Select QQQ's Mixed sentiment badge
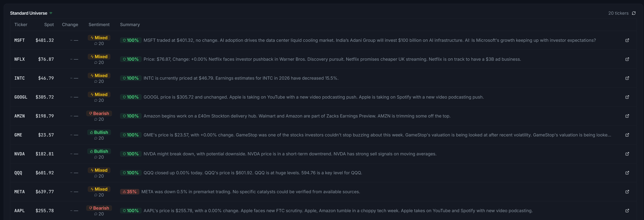Image resolution: width=644 pixels, height=220 pixels. tap(99, 170)
